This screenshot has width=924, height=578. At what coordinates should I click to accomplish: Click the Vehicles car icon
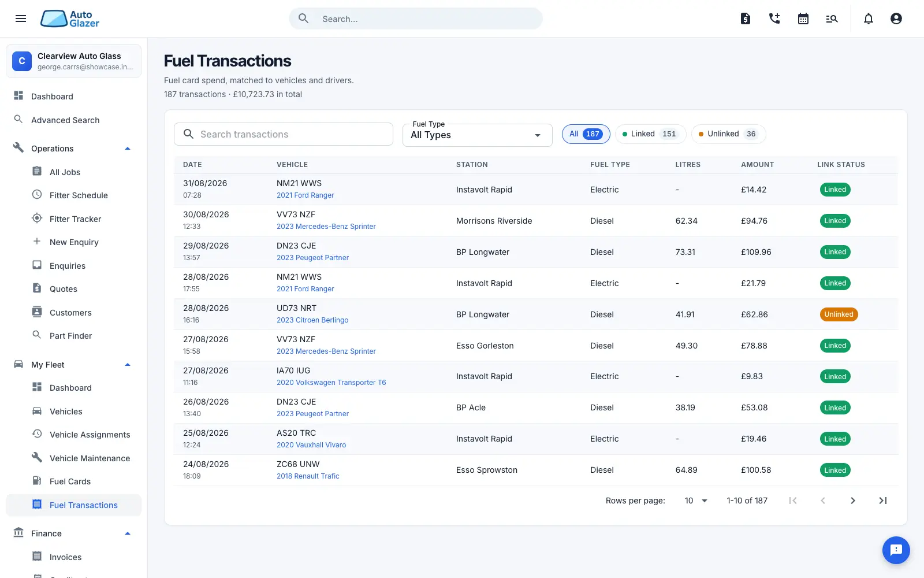pyautogui.click(x=37, y=411)
